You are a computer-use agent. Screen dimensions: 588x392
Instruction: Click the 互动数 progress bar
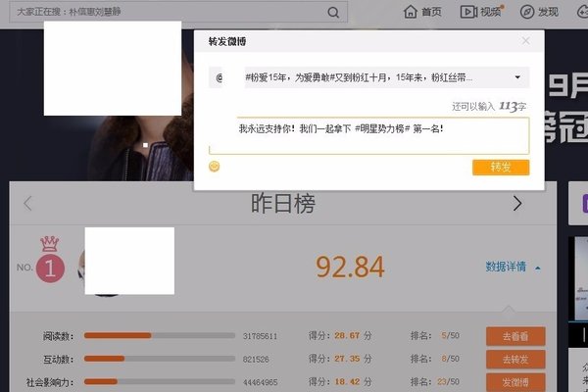[160, 359]
